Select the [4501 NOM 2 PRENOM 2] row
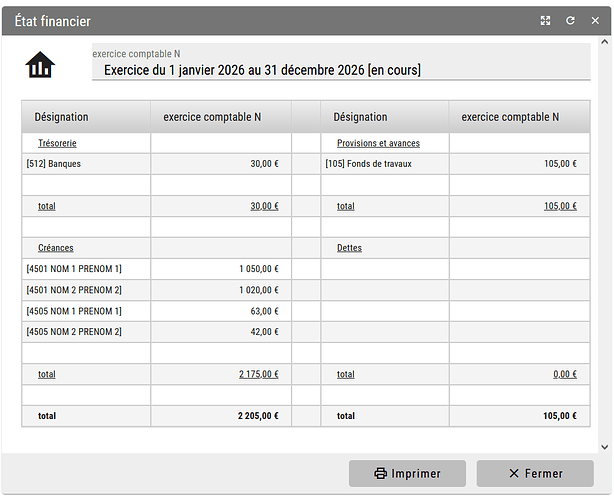 click(157, 290)
